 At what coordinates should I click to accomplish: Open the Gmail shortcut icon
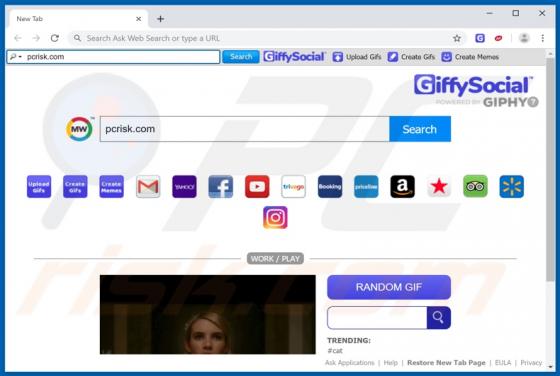[x=148, y=186]
